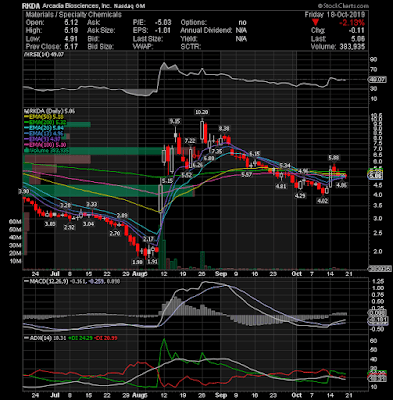
Task: Select the green SMA(200) legend entry
Action: (x=45, y=123)
